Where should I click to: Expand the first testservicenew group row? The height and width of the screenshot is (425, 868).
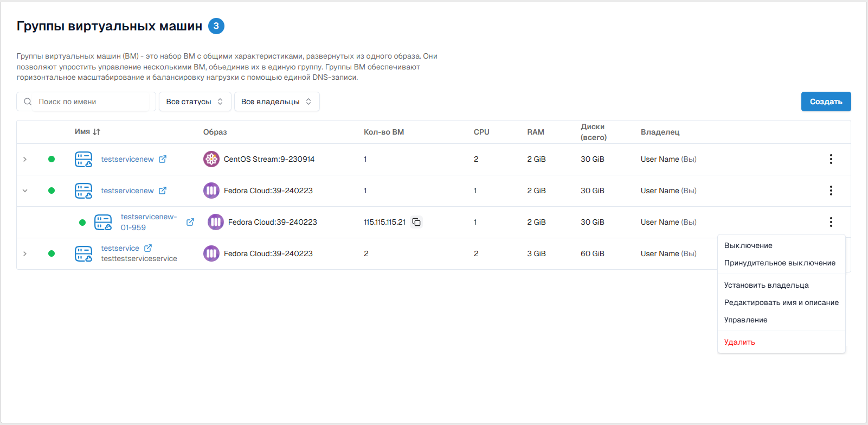coord(25,159)
